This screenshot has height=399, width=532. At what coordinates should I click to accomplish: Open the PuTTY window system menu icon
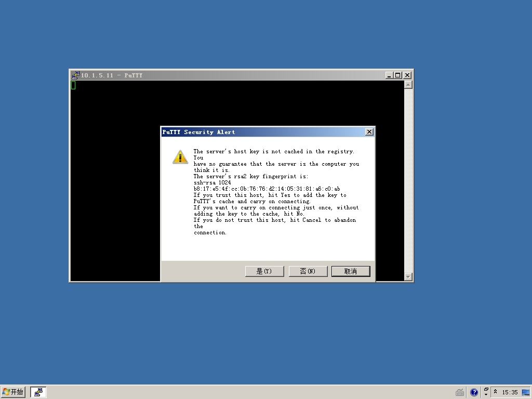click(75, 75)
